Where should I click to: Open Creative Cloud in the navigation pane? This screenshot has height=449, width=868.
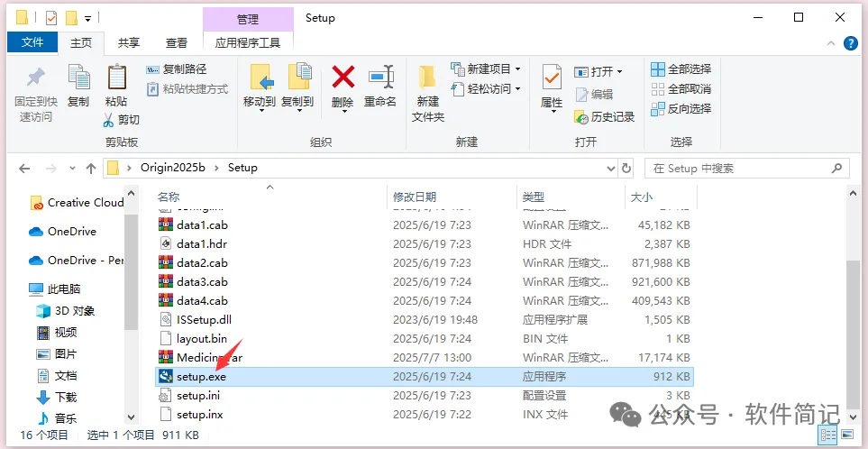pos(77,203)
